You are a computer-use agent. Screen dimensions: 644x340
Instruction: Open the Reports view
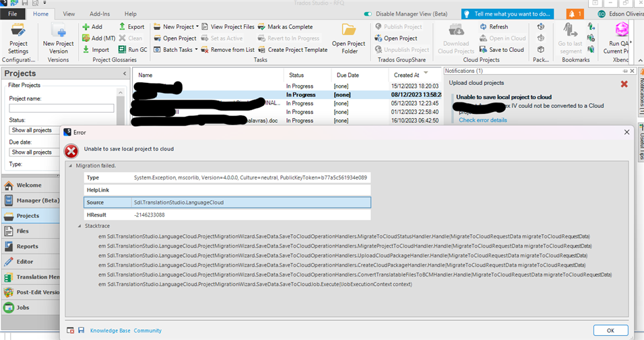point(31,246)
